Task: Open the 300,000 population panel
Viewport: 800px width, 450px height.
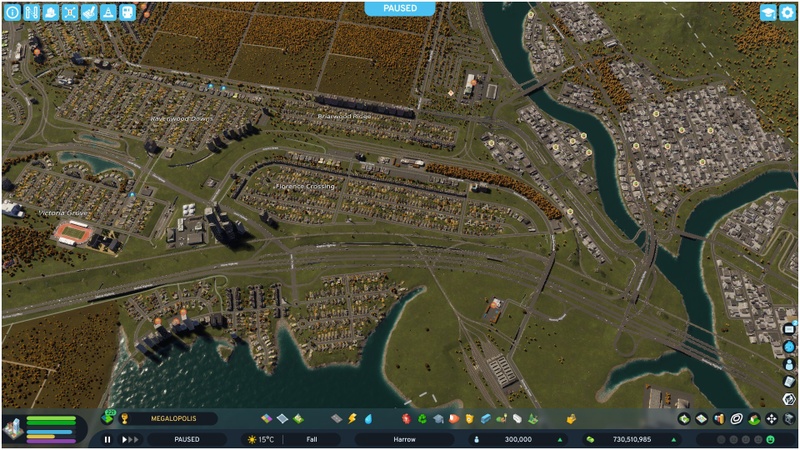Action: 518,439
